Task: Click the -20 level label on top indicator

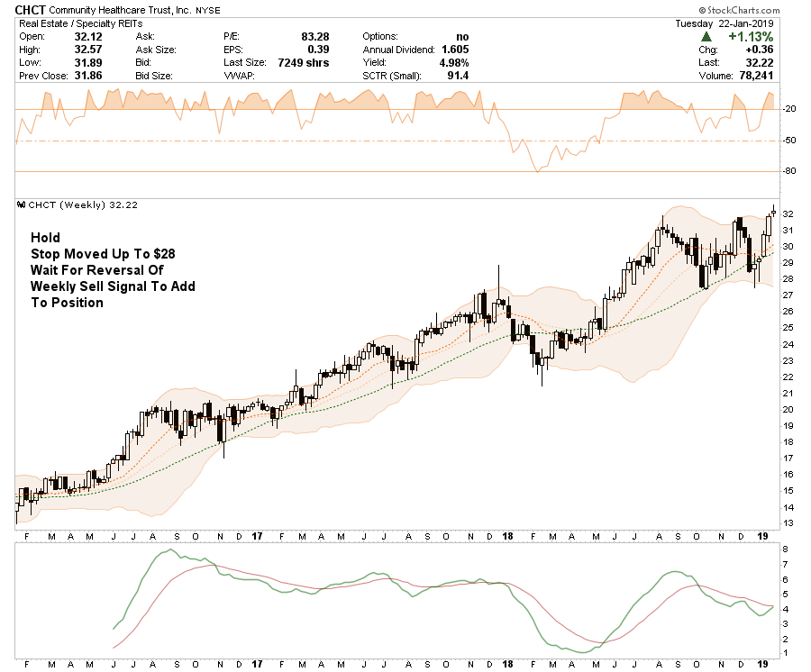Action: (789, 109)
